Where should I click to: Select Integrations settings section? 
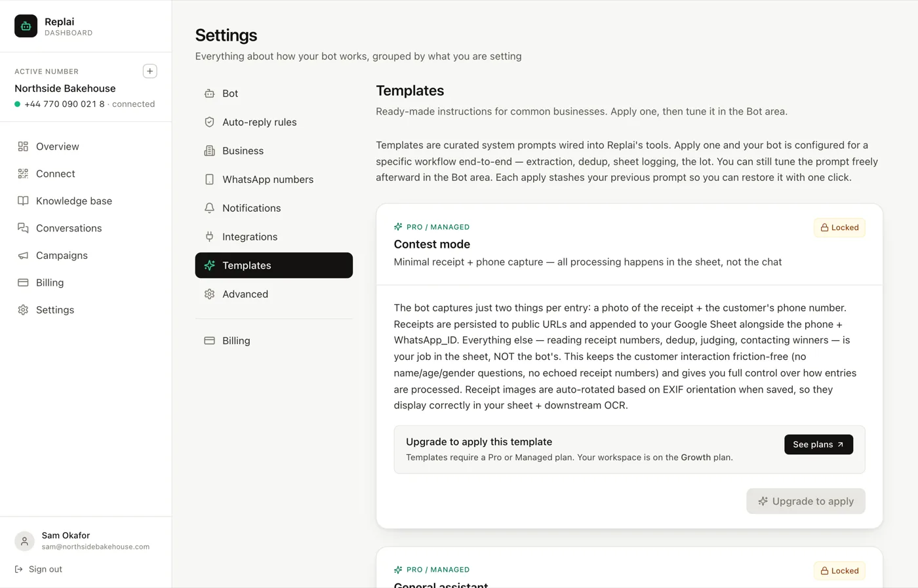pos(274,237)
